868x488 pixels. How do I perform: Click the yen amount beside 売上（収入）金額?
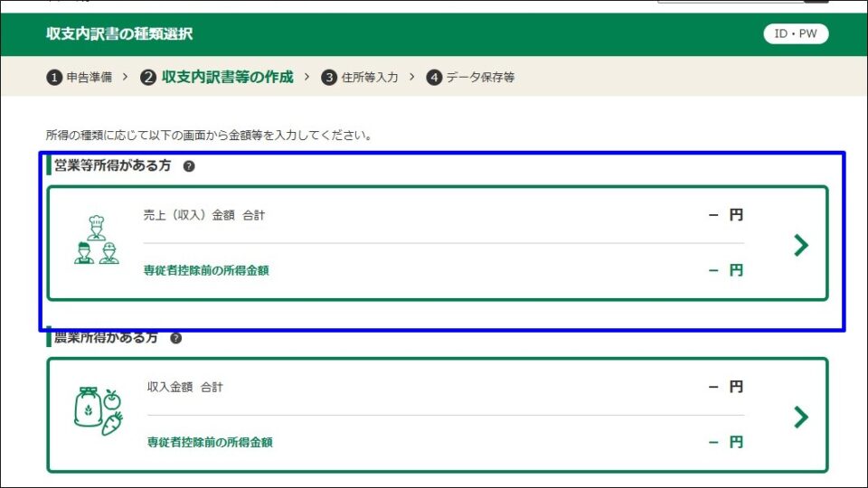coord(726,216)
